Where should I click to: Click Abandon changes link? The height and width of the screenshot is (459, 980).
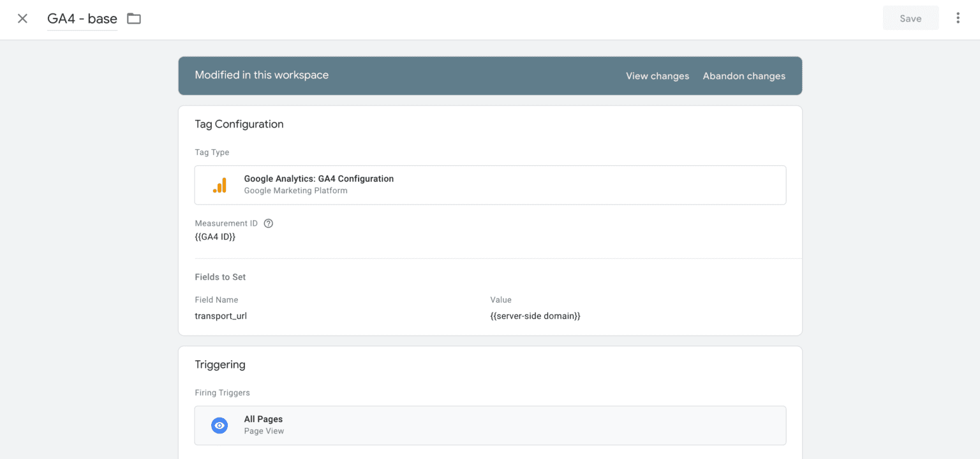click(744, 76)
